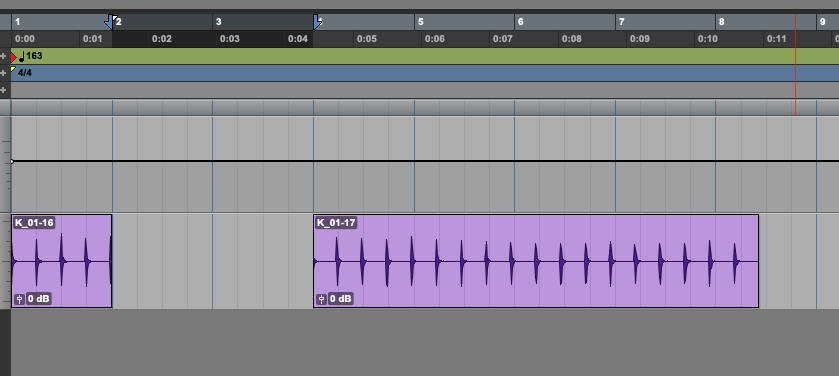Click 0:05 on the time ruler
The height and width of the screenshot is (376, 839).
tap(367, 39)
